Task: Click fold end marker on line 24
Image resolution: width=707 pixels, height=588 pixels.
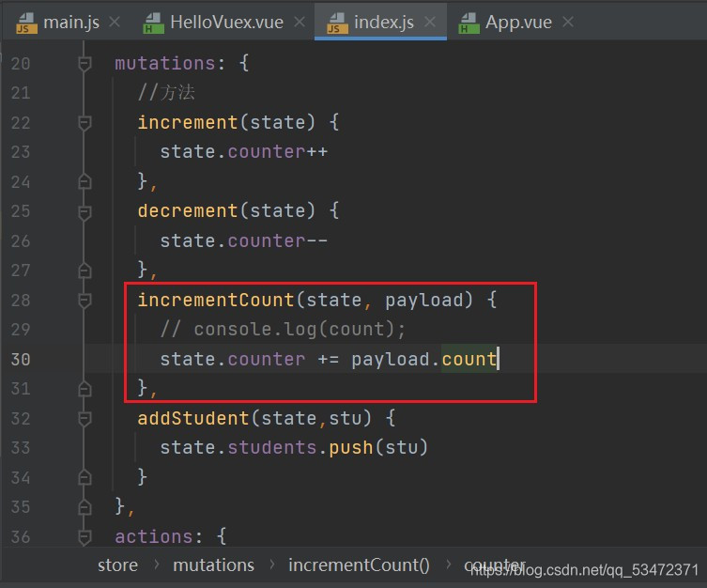Action: coord(85,181)
